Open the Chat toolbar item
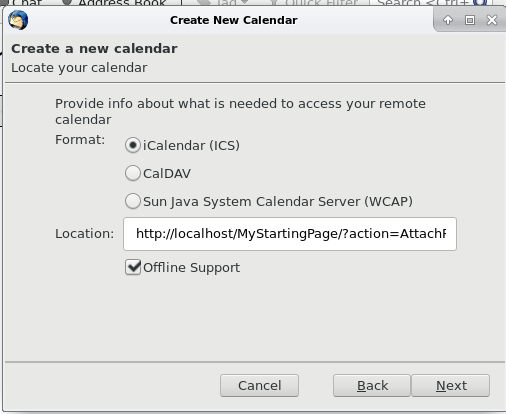This screenshot has height=414, width=506. (x=25, y=3)
